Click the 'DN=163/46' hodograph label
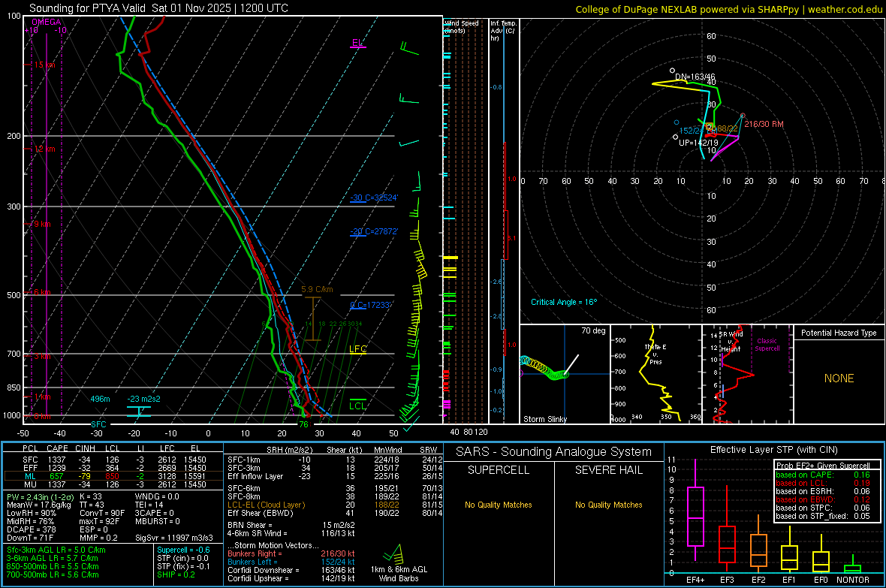The image size is (886, 588). [x=695, y=77]
